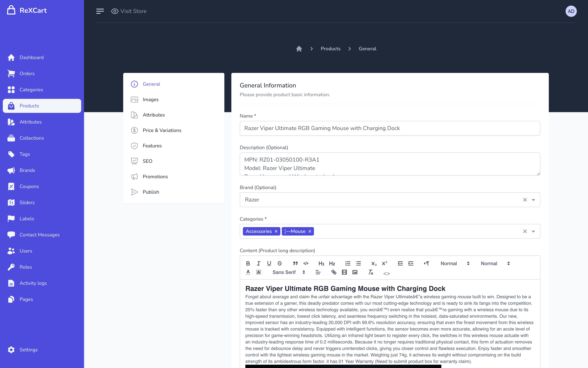Open Tags in the sidebar
Image resolution: width=588 pixels, height=368 pixels.
pyautogui.click(x=42, y=154)
